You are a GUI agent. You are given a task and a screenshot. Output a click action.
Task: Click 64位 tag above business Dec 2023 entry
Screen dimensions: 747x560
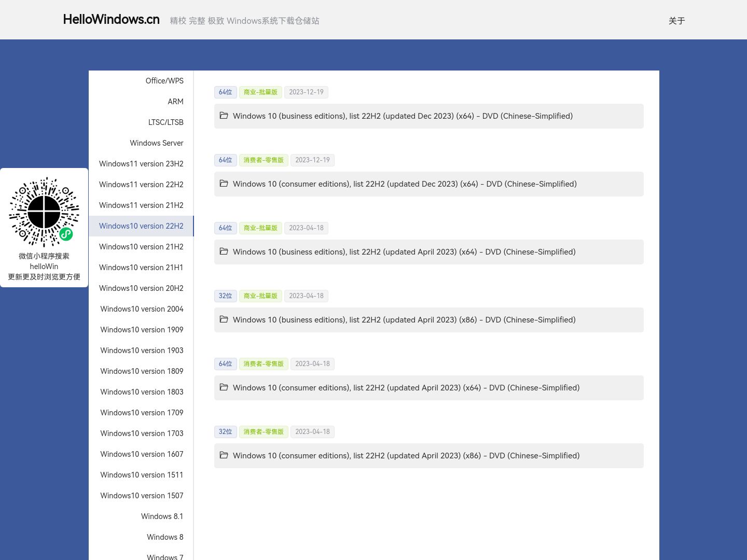coord(226,92)
